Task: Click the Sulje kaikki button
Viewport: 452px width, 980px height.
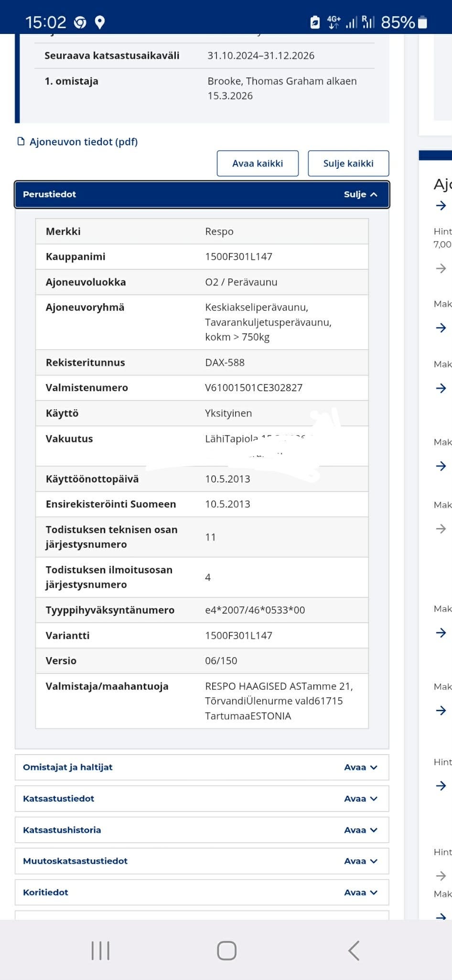Action: pos(348,163)
